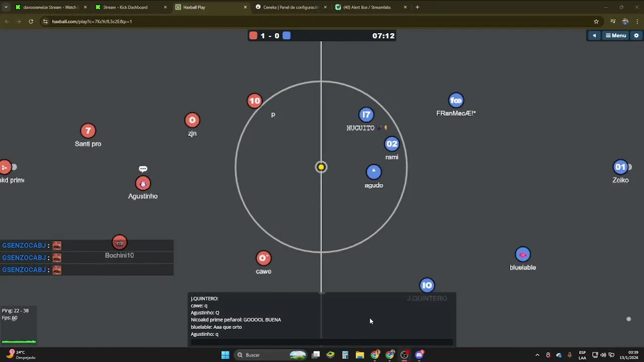
Task: Open the volume control in system tray
Action: (603, 355)
